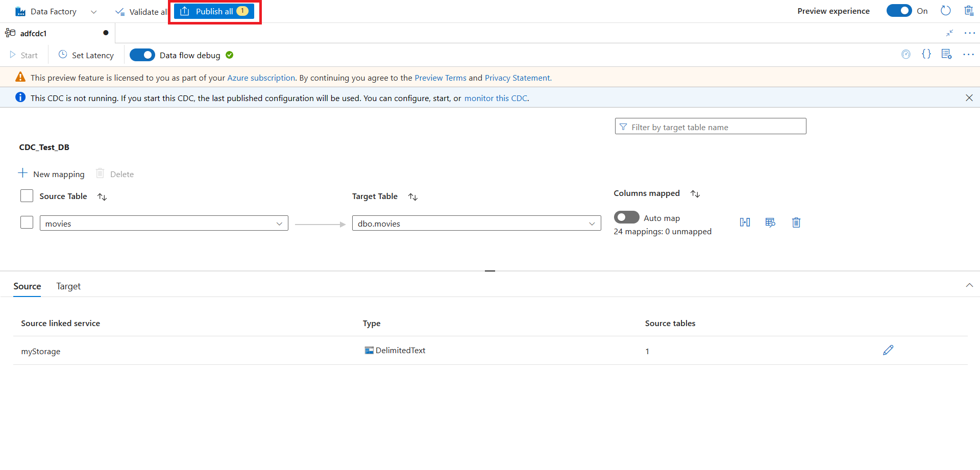
Task: Click the DelimitedText type cell
Action: coord(395,350)
